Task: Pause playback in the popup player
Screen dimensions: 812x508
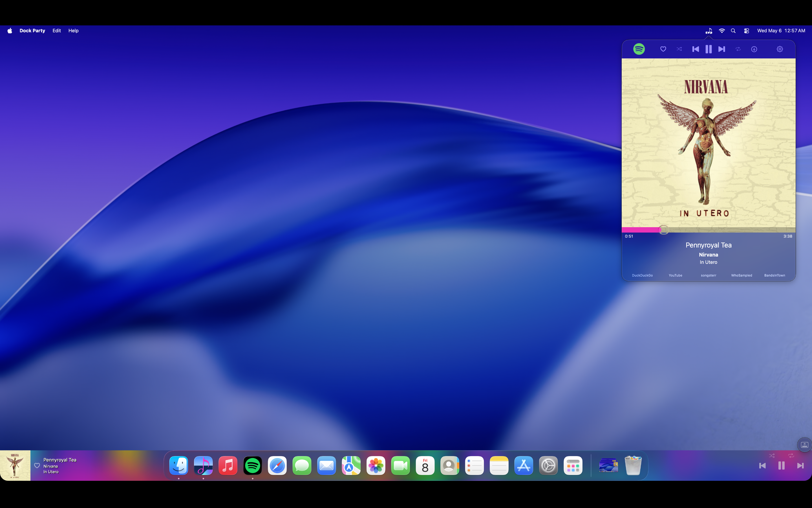Action: (x=709, y=49)
